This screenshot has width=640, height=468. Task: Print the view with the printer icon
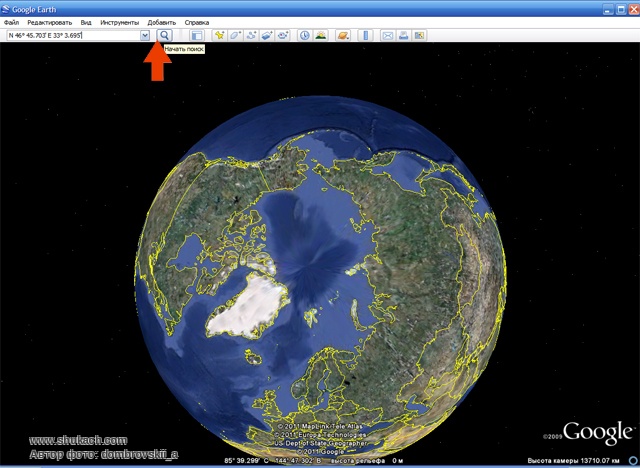point(403,35)
